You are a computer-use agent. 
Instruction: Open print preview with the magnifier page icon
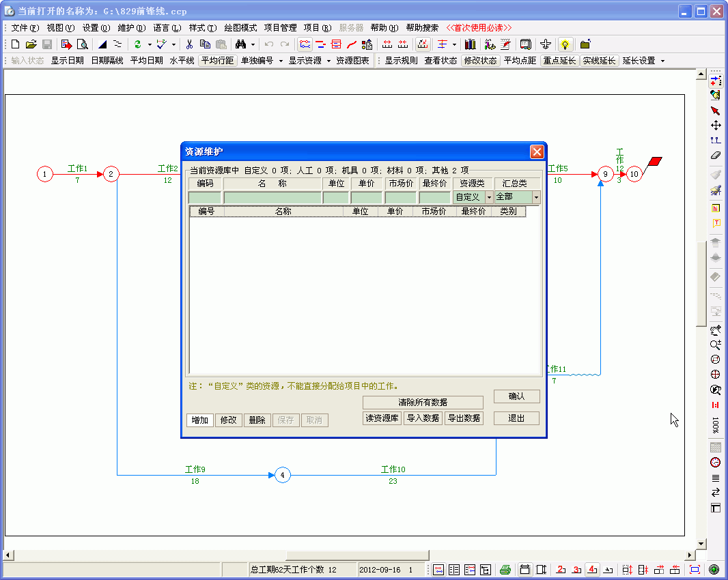(x=82, y=44)
